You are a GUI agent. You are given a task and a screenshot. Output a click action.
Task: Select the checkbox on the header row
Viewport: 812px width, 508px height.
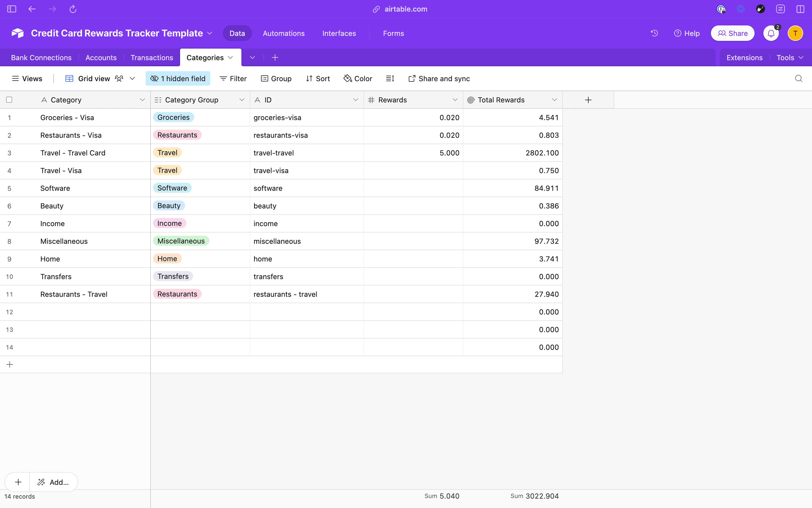(9, 99)
